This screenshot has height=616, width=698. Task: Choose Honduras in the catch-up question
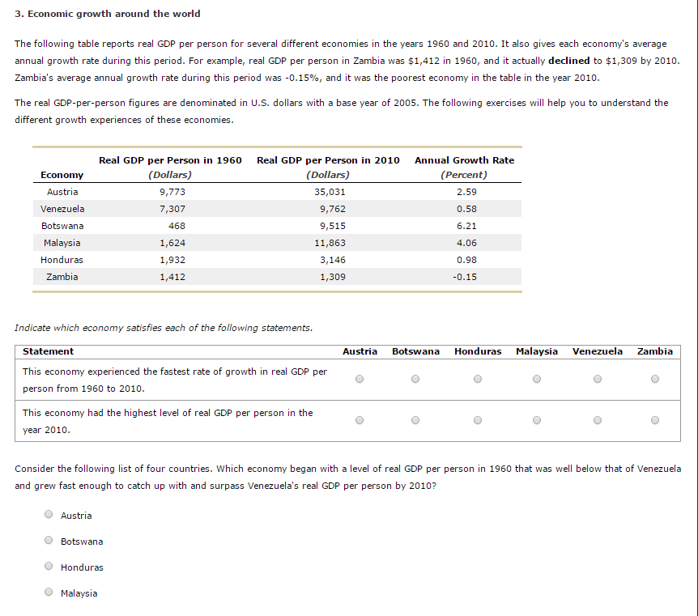(x=48, y=566)
